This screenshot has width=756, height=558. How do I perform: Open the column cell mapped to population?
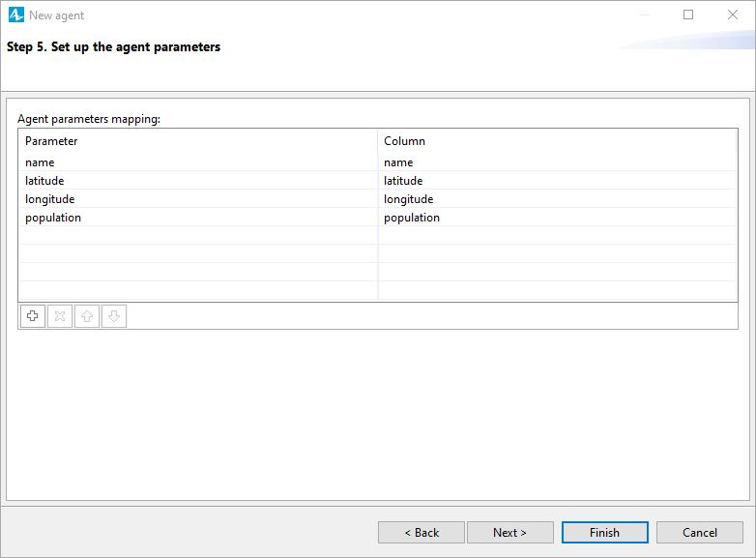tap(558, 218)
